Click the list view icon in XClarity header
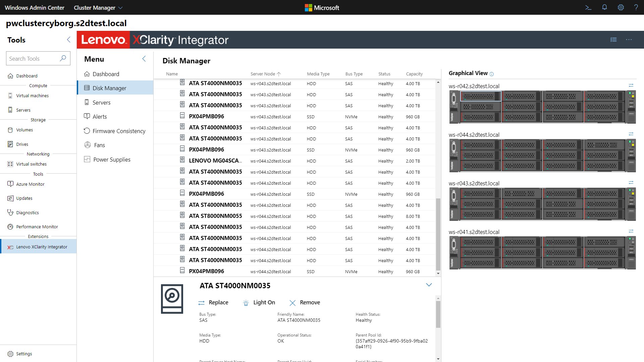 pos(613,40)
